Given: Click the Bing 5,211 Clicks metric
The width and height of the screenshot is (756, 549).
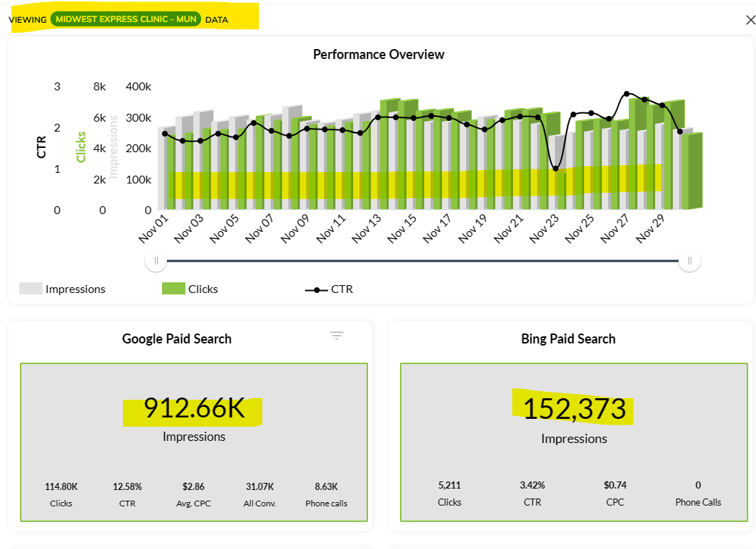Looking at the screenshot, I should (449, 493).
